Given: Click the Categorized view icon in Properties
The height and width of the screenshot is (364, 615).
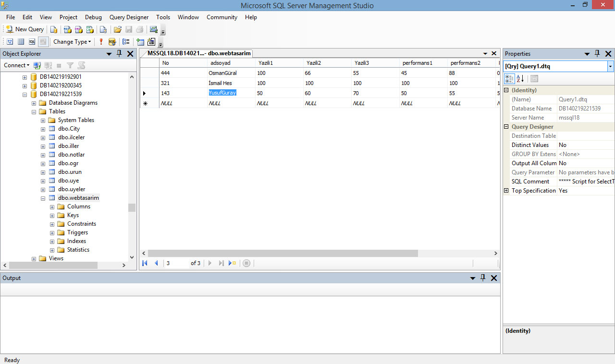Looking at the screenshot, I should click(x=509, y=79).
